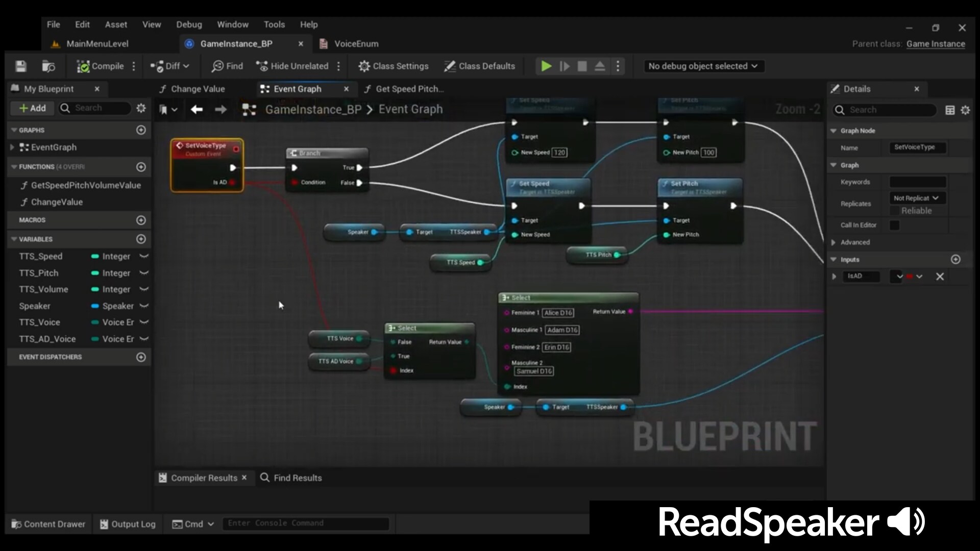Enable the Reliable checkbox
Image resolution: width=980 pixels, height=551 pixels.
pyautogui.click(x=894, y=211)
